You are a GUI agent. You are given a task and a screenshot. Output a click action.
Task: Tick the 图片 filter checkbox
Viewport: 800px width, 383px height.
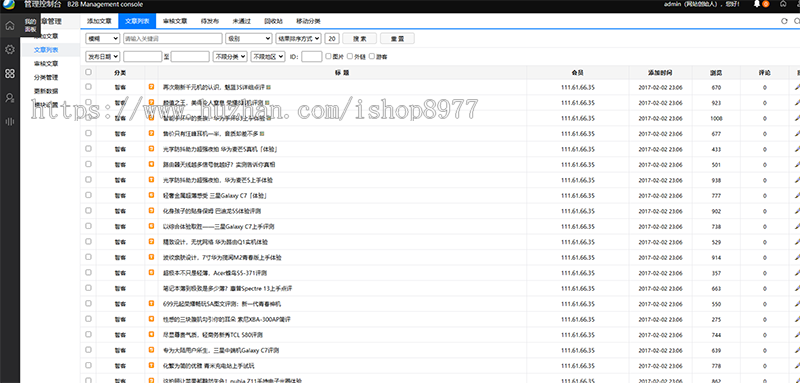click(328, 56)
